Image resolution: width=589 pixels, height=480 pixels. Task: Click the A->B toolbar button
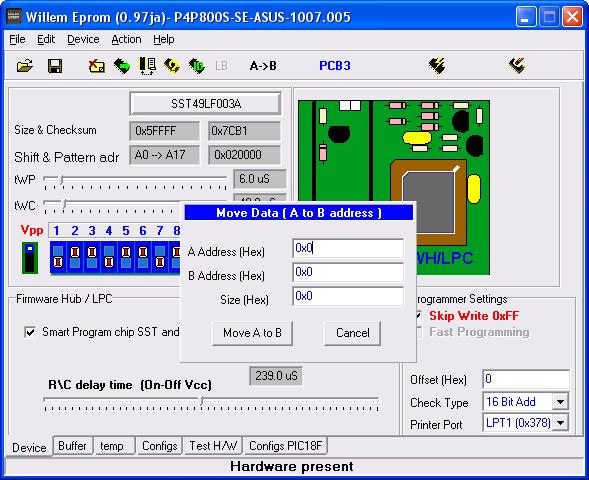[x=263, y=66]
